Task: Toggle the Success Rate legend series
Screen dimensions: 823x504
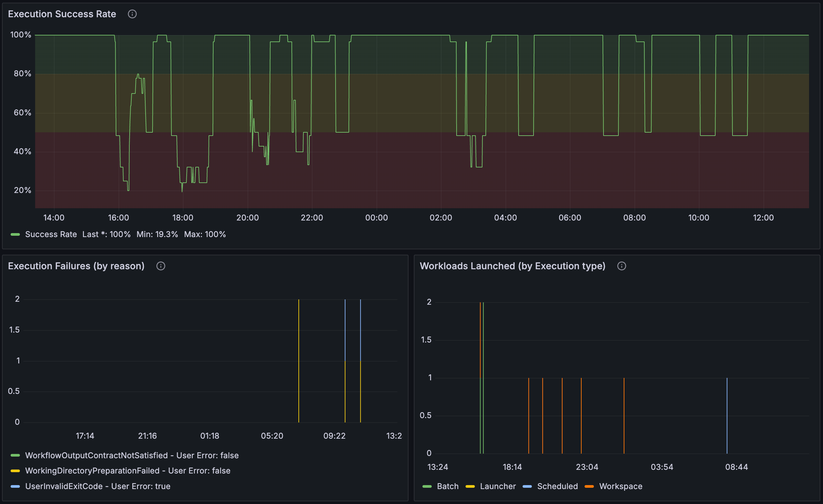Action: click(x=51, y=234)
